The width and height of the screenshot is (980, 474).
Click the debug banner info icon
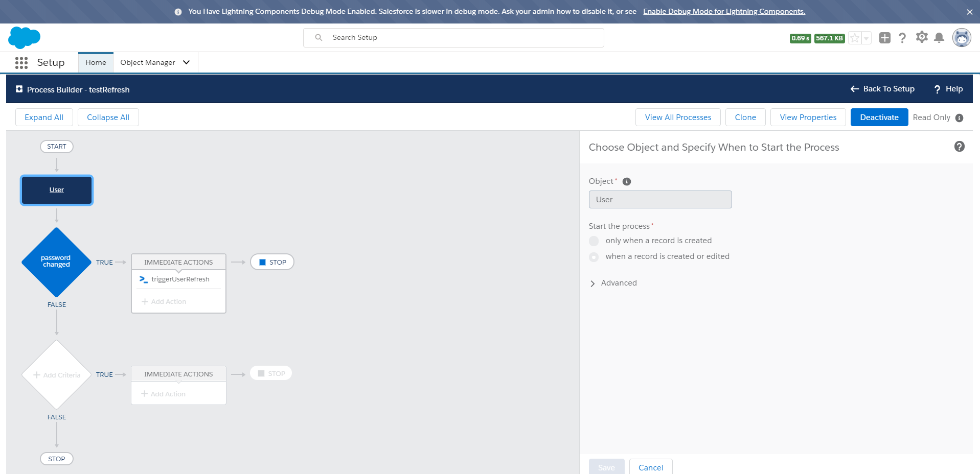coord(178,12)
